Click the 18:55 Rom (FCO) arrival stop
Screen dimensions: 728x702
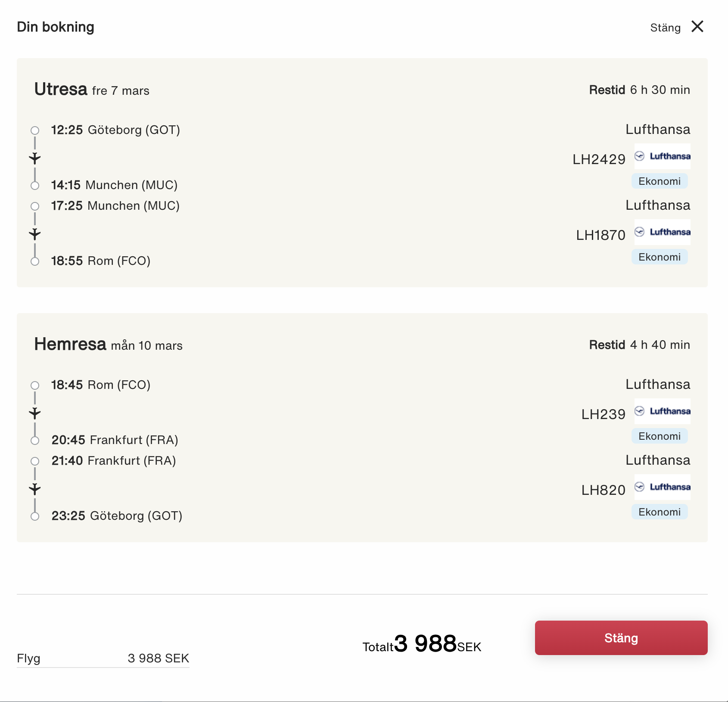click(101, 261)
